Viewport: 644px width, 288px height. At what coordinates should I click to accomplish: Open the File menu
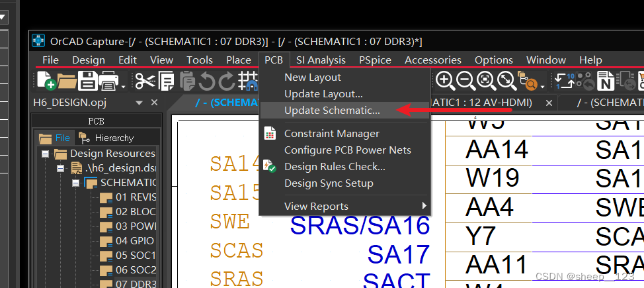(x=50, y=60)
